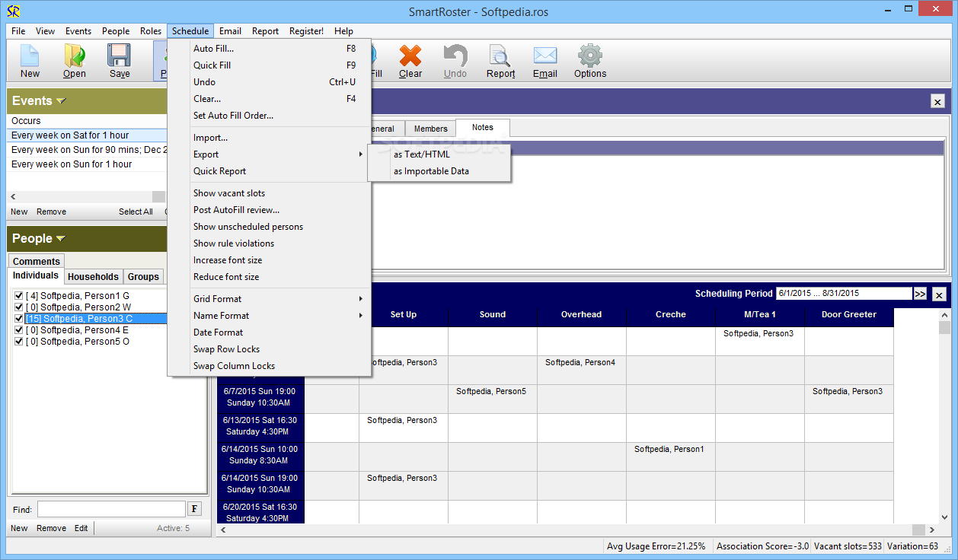This screenshot has width=958, height=560.
Task: Close the scheduling grid panel
Action: pyautogui.click(x=939, y=294)
